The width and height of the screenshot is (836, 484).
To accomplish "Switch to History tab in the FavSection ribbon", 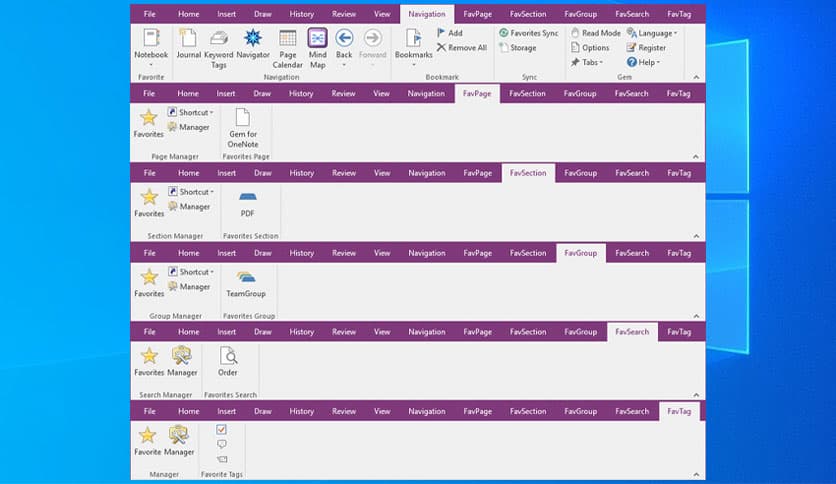I will [302, 173].
